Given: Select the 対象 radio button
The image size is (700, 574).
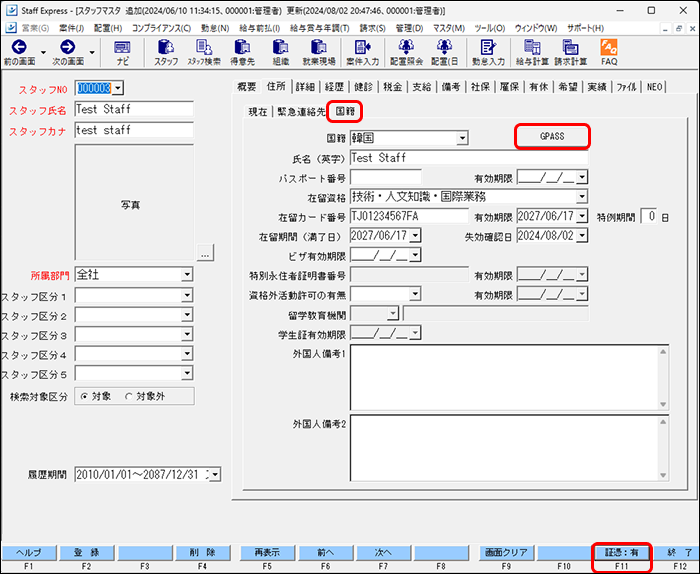Looking at the screenshot, I should click(84, 397).
